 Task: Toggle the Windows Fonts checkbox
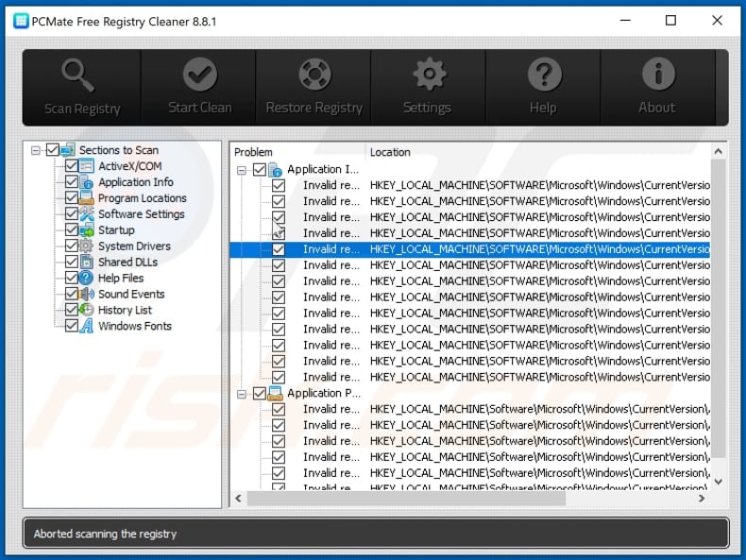pos(72,326)
